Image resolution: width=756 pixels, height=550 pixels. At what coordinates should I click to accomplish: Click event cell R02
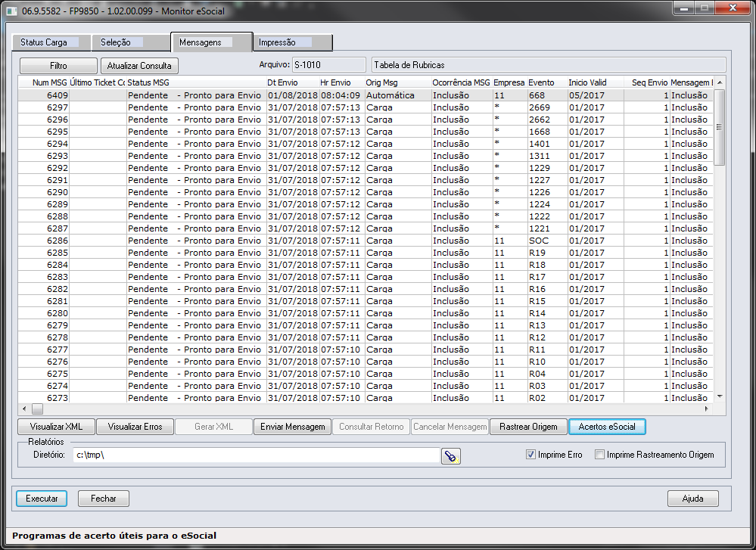pos(548,398)
